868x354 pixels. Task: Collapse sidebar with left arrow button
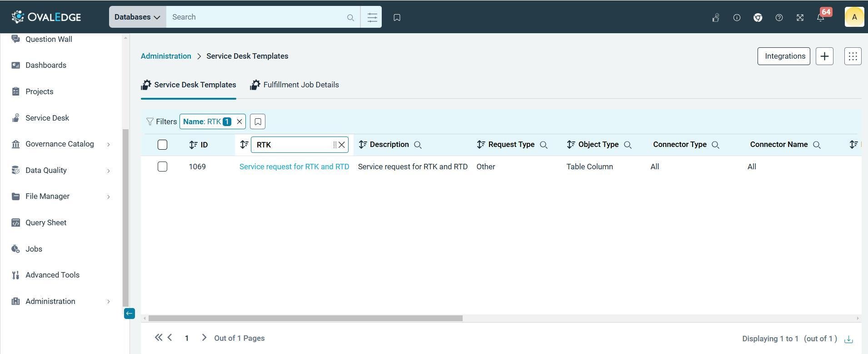[130, 314]
